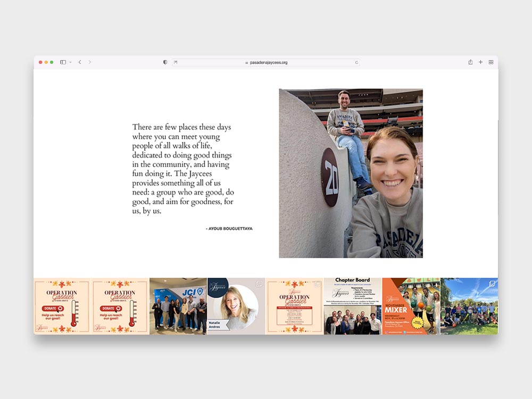Go back to the previous page
Viewport: 532px width, 399px height.
coord(80,62)
